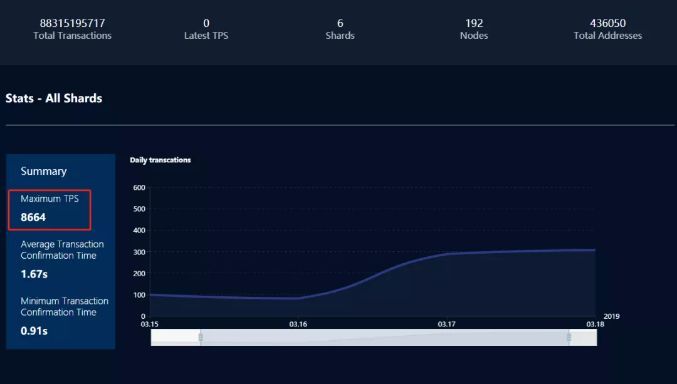The height and width of the screenshot is (384, 677).
Task: Click the Total Addresses value 436050
Action: click(x=608, y=23)
